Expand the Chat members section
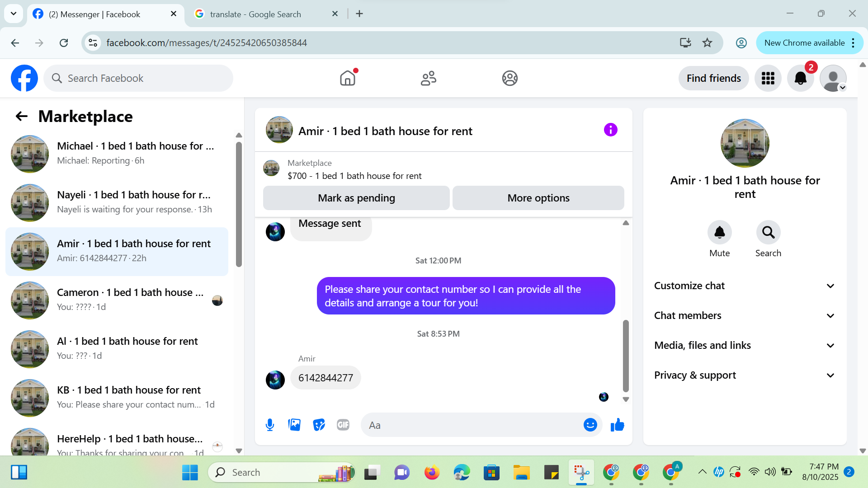Viewport: 868px width, 488px height. pos(745,315)
